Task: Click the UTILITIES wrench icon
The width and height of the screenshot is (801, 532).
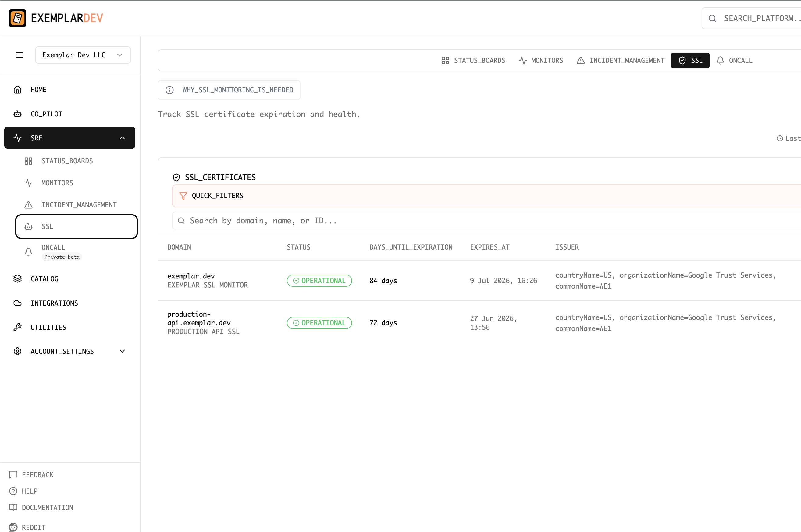Action: tap(17, 327)
